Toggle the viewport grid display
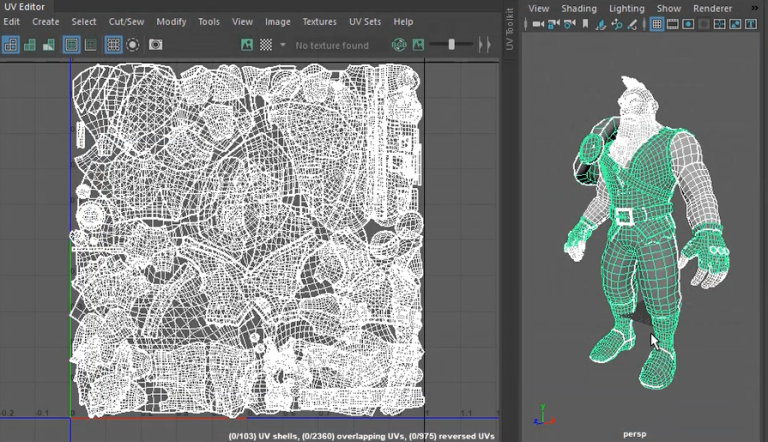The image size is (768, 442). point(657,24)
